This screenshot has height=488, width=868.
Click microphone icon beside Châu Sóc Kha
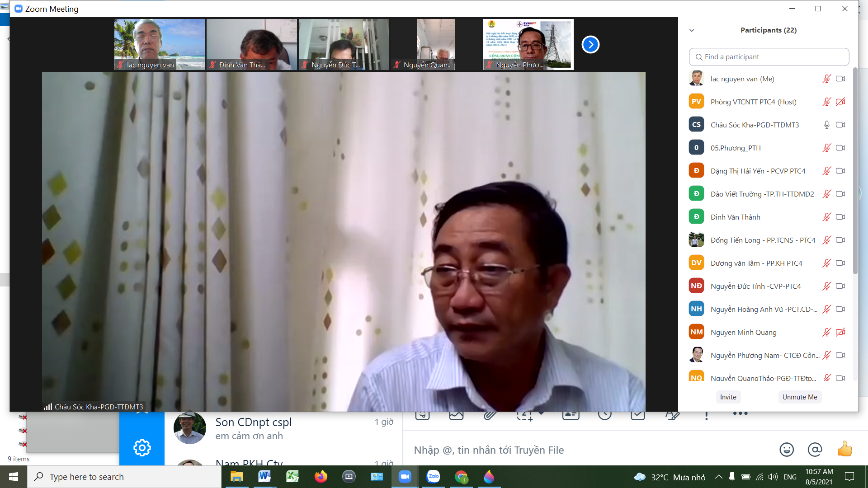pyautogui.click(x=826, y=125)
